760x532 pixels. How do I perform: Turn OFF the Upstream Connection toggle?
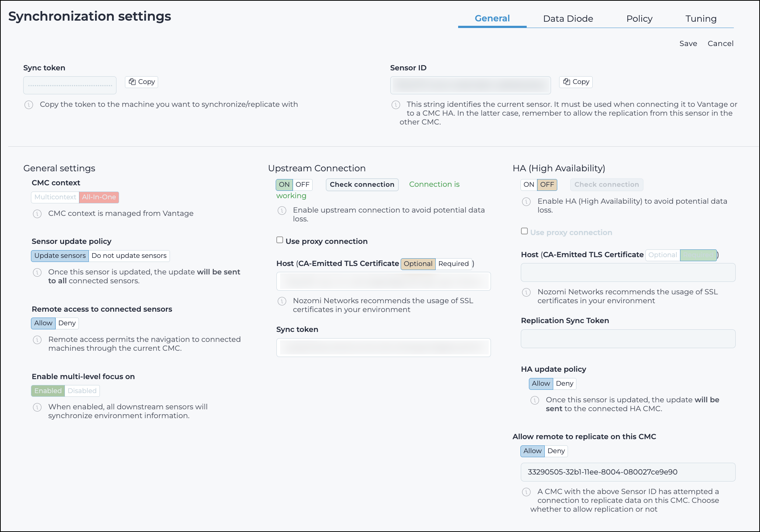(303, 185)
